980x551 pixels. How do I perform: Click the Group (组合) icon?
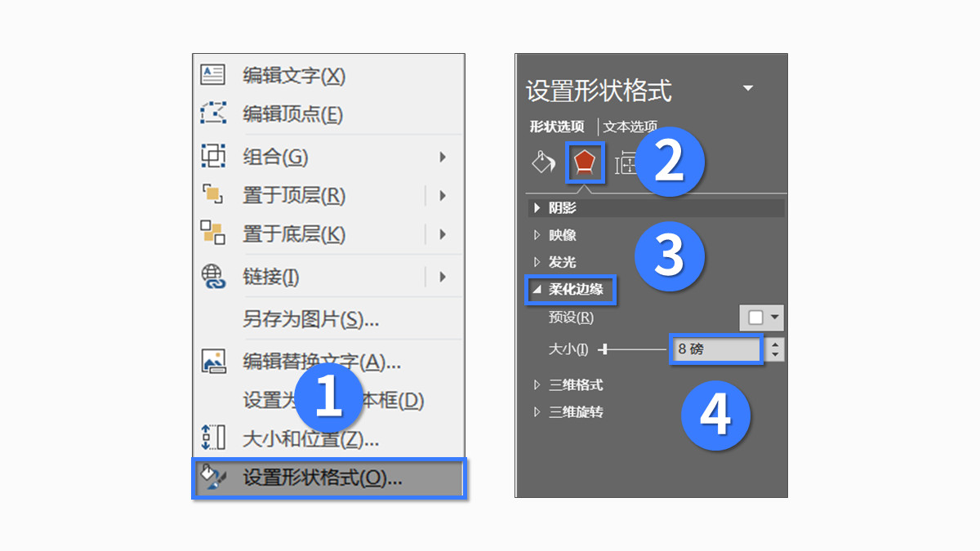[213, 155]
